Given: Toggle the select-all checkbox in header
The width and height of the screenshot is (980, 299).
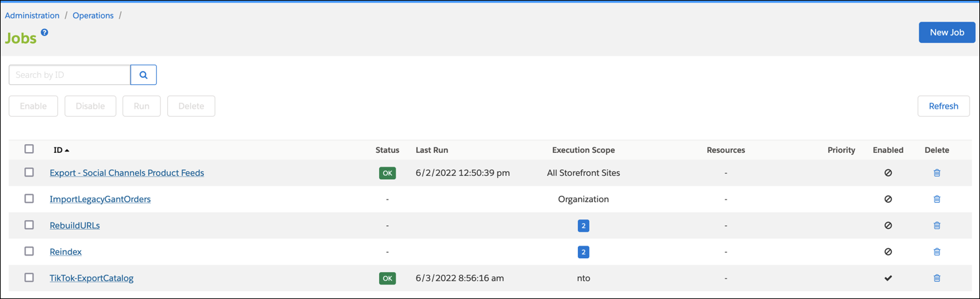Looking at the screenshot, I should tap(29, 149).
